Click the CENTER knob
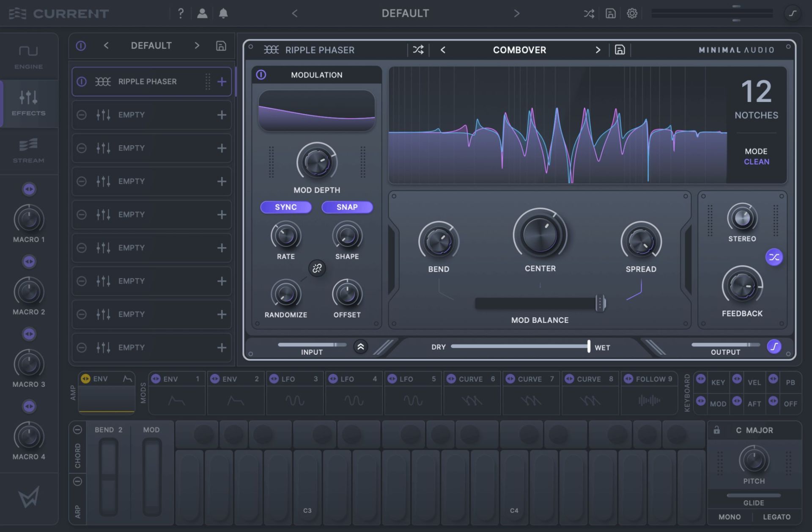Screen dimensions: 812x532 540,234
